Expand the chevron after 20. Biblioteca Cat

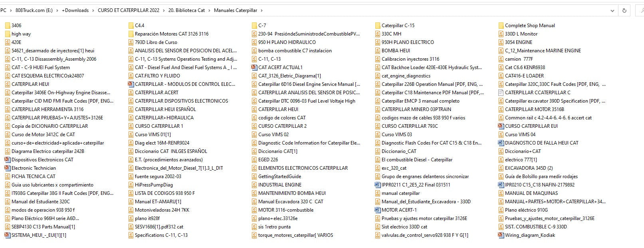[209, 10]
